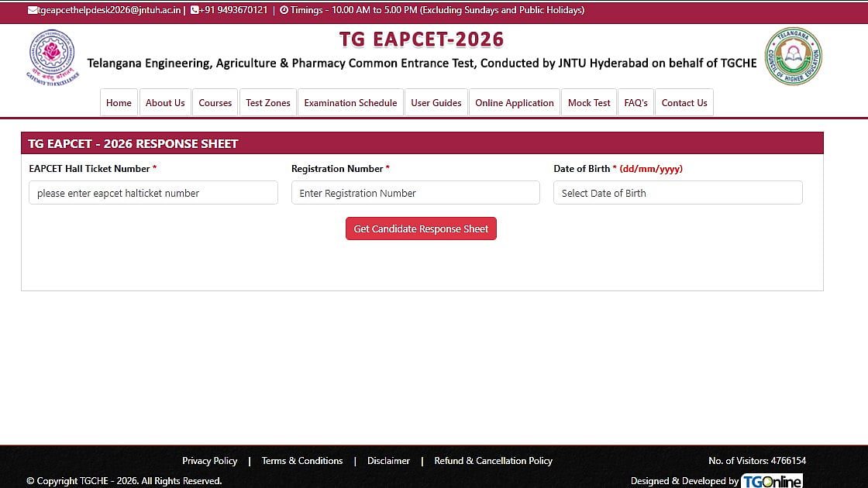Screen dimensions: 868x488
Task: Open the Refund & Cancellation Policy link
Action: [493, 461]
